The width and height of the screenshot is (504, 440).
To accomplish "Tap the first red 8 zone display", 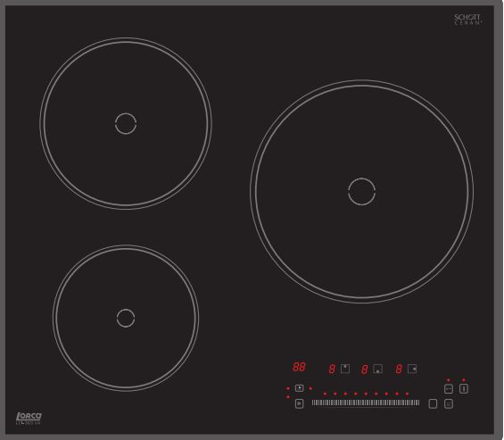I will coord(332,369).
